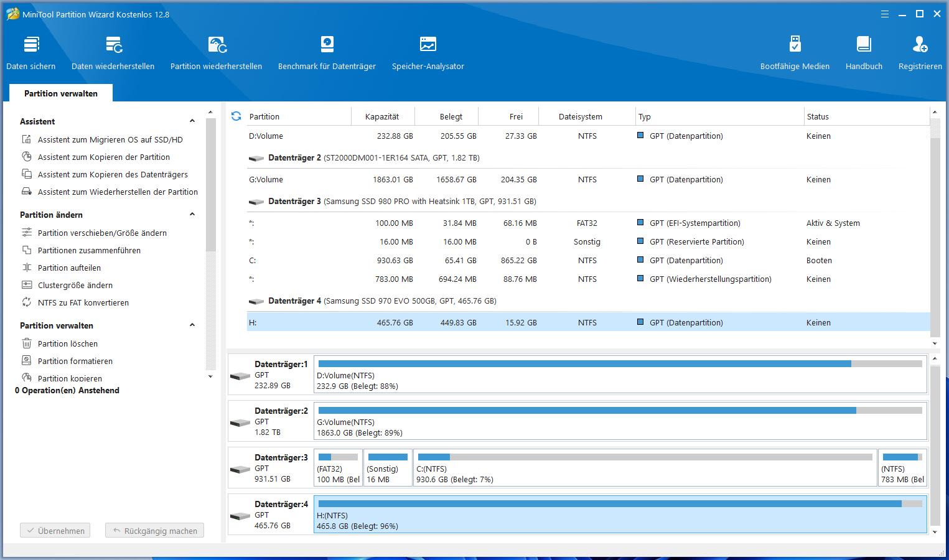949x560 pixels.
Task: Open Daten wiederherstellen tool
Action: 113,54
